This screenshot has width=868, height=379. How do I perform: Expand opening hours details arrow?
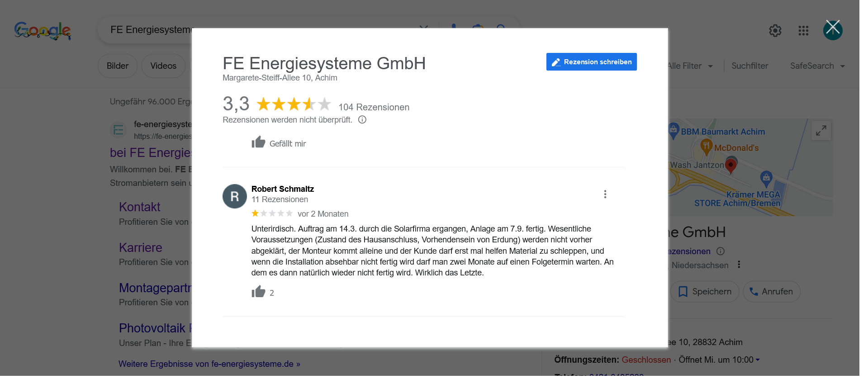pos(758,360)
